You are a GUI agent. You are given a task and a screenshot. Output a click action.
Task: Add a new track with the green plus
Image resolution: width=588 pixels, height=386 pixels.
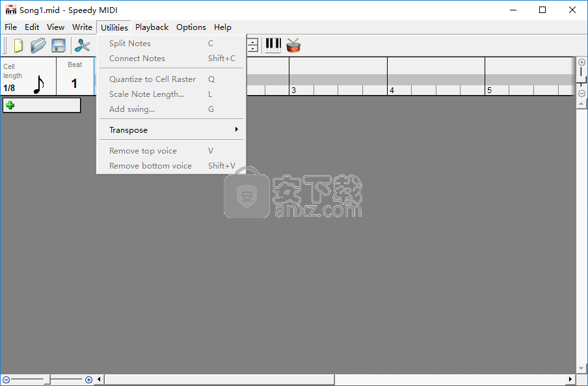(x=10, y=105)
